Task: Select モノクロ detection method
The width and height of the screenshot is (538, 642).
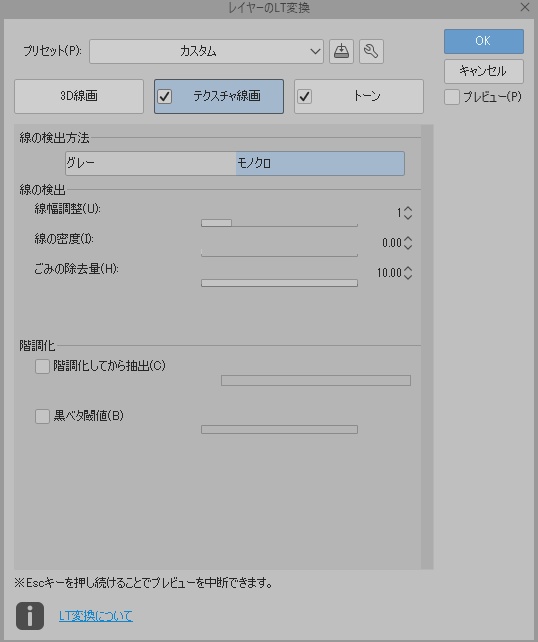Action: point(320,163)
